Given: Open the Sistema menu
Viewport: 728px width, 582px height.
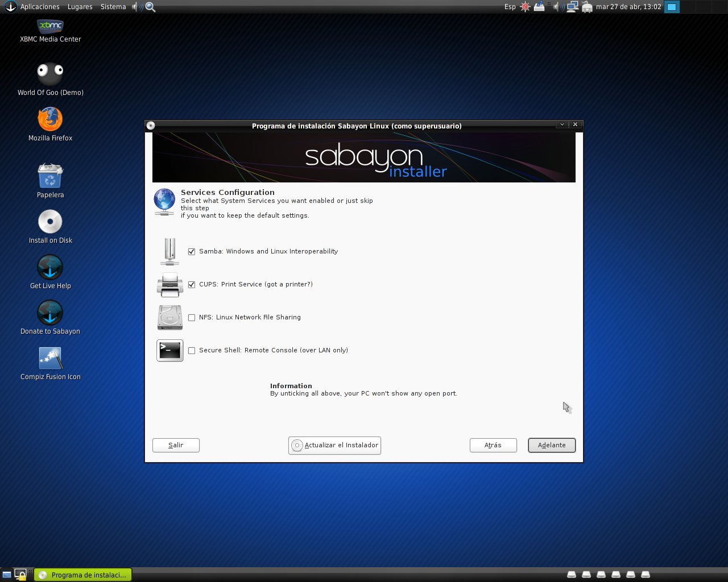Looking at the screenshot, I should pyautogui.click(x=113, y=7).
